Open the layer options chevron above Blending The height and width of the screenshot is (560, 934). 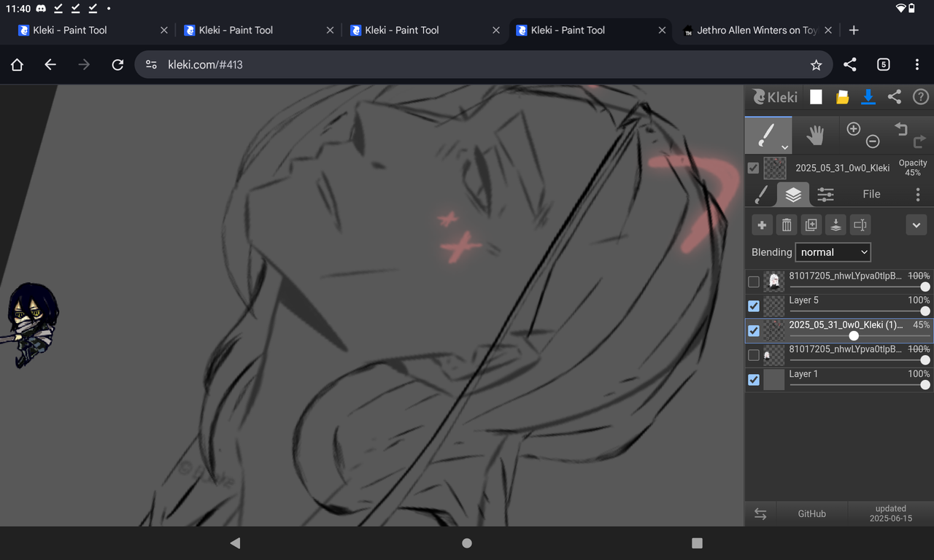(x=916, y=225)
